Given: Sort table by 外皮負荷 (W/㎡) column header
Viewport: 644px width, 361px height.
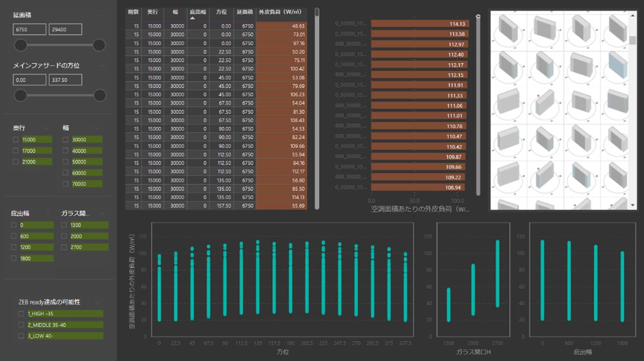Looking at the screenshot, I should pos(281,12).
